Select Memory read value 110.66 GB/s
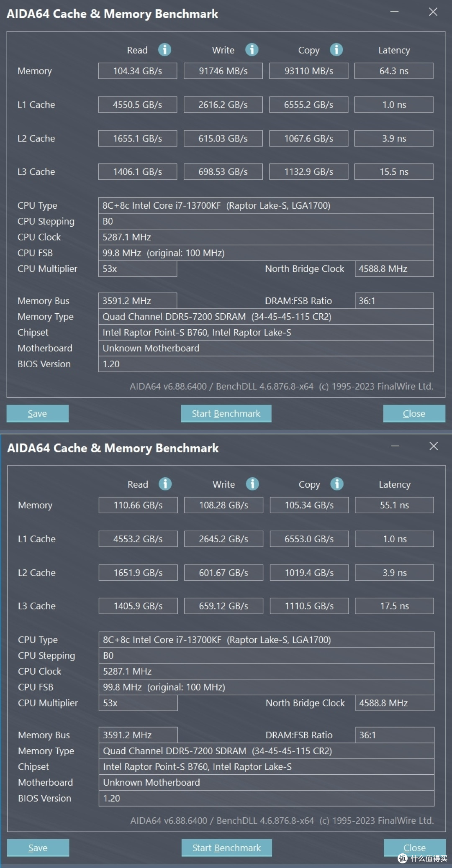This screenshot has height=868, width=452. (138, 505)
